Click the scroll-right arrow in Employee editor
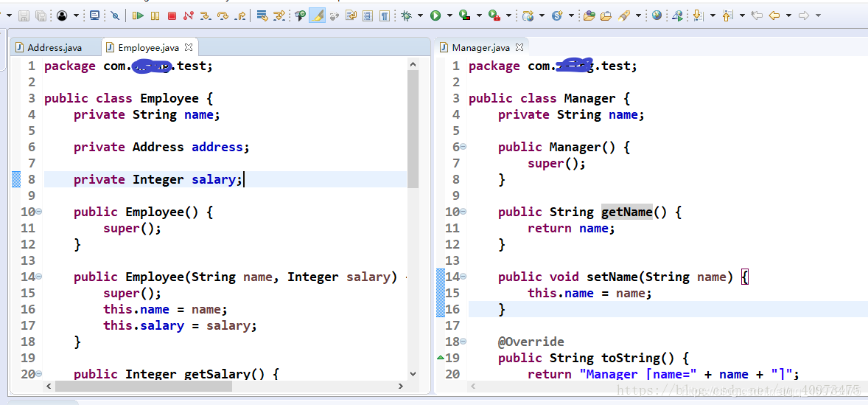This screenshot has width=868, height=405. pos(401,386)
